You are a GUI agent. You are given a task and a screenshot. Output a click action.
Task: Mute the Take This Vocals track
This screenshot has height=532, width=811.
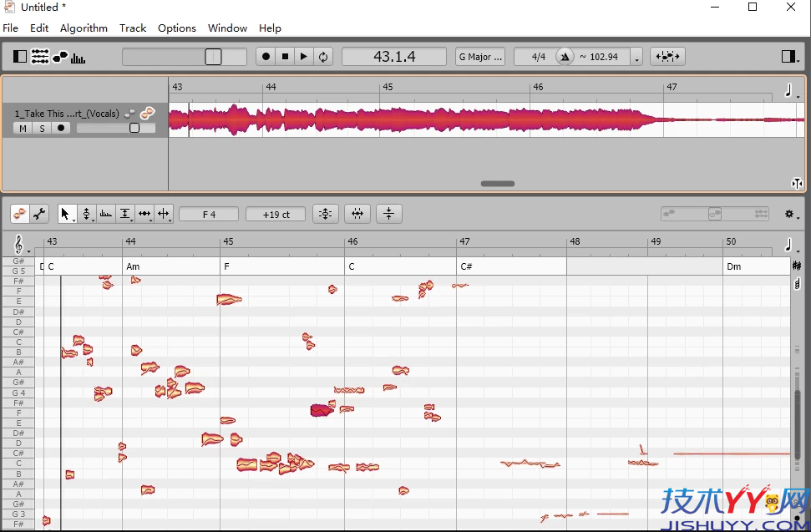[x=23, y=128]
